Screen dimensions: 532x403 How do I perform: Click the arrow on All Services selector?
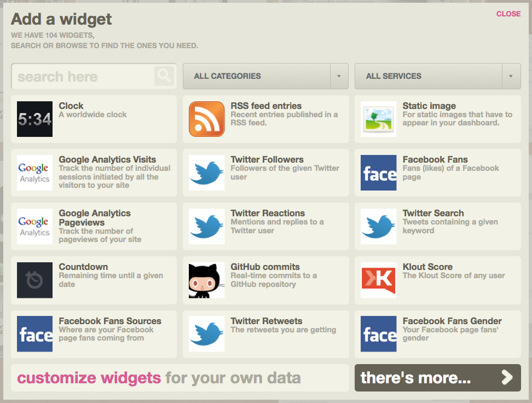click(511, 76)
